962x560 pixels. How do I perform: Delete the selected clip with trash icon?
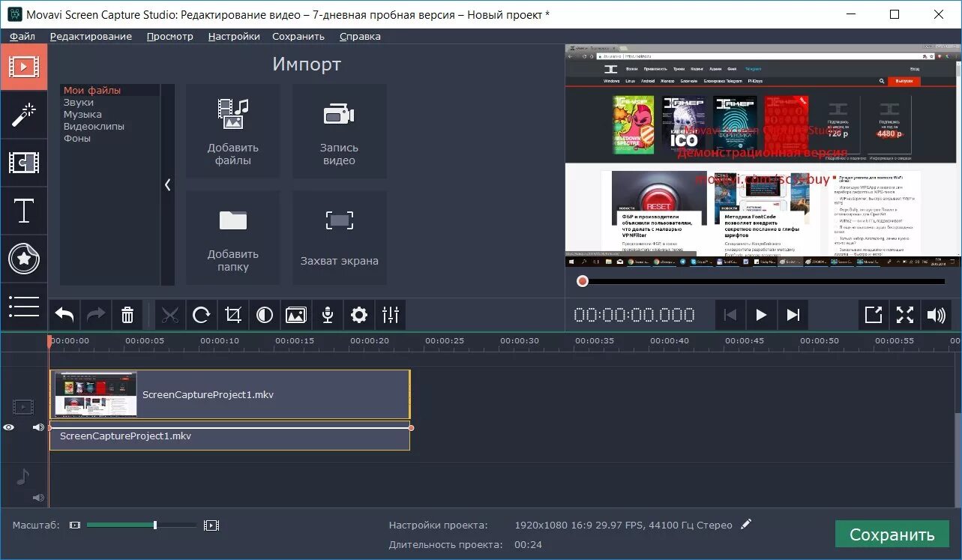127,315
